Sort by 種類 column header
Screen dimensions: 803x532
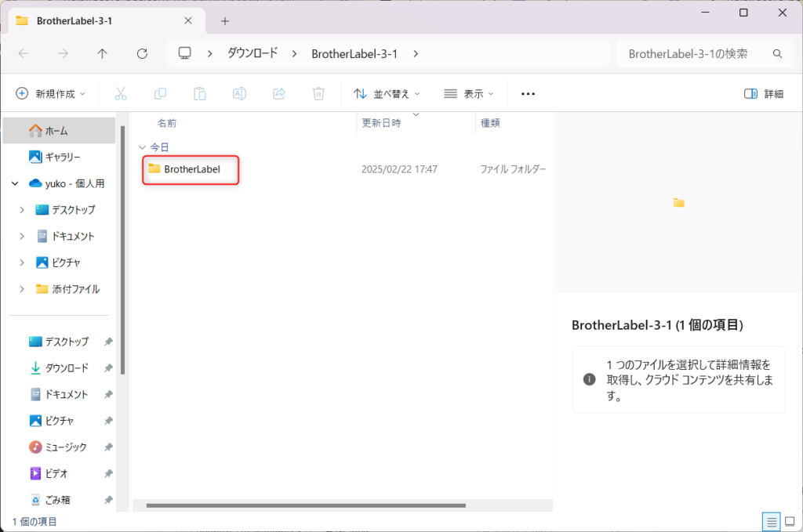[490, 123]
